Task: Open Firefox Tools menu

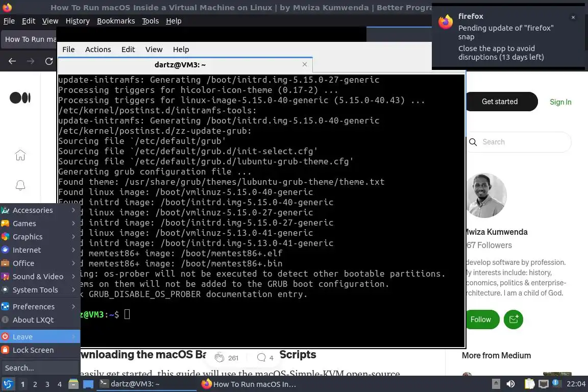Action: 151,21
